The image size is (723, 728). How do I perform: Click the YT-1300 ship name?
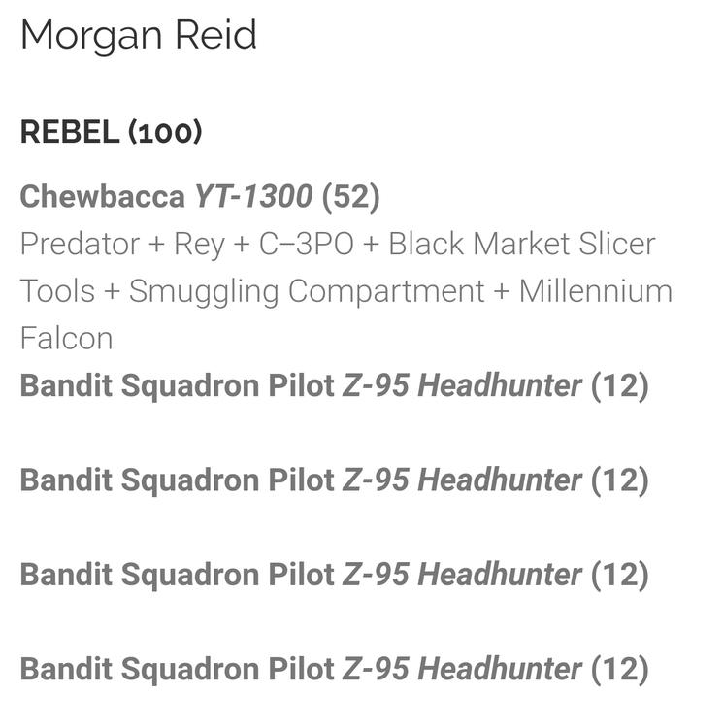point(253,197)
